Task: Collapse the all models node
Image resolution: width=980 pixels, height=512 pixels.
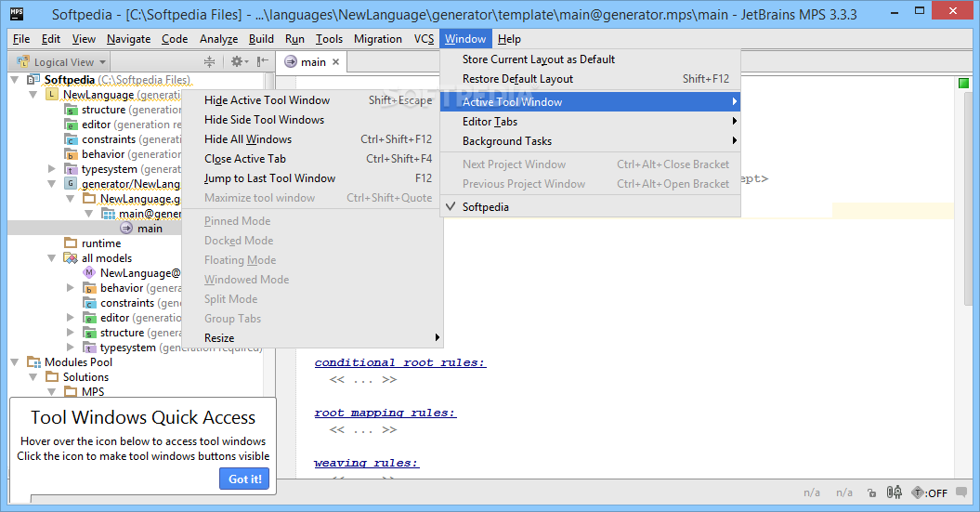Action: pyautogui.click(x=52, y=258)
